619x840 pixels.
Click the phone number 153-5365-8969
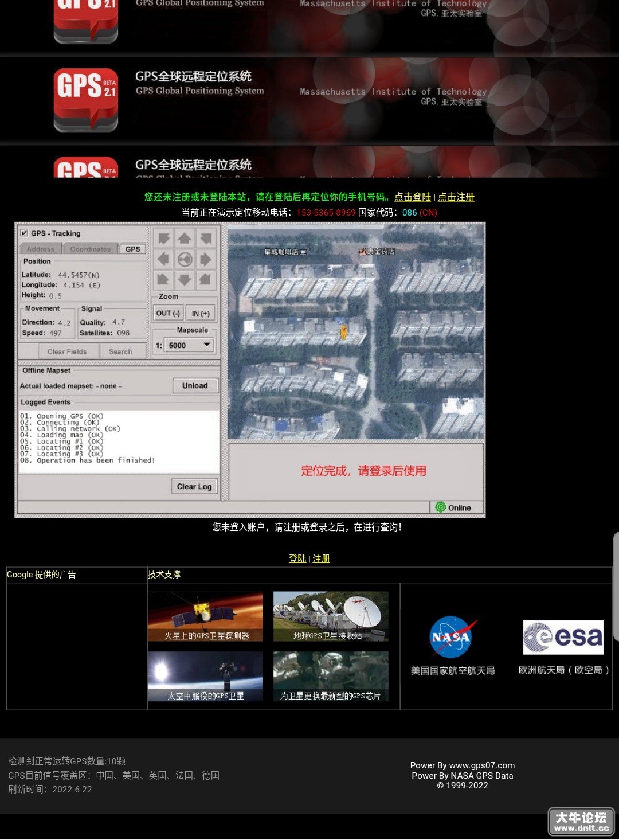[x=326, y=213]
